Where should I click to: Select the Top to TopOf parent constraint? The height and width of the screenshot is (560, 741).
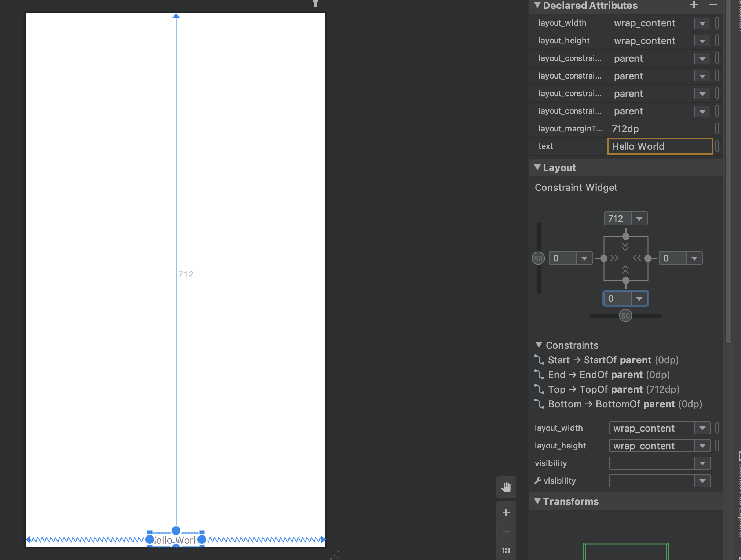pos(613,389)
